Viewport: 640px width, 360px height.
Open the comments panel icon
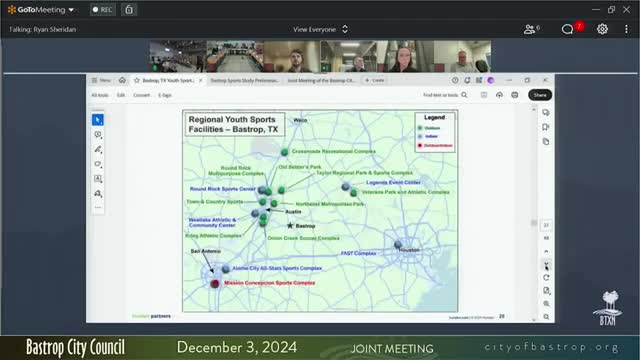click(546, 113)
